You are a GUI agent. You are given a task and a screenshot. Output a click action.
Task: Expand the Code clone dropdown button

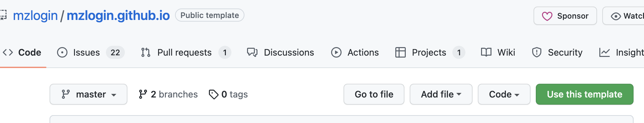(504, 94)
